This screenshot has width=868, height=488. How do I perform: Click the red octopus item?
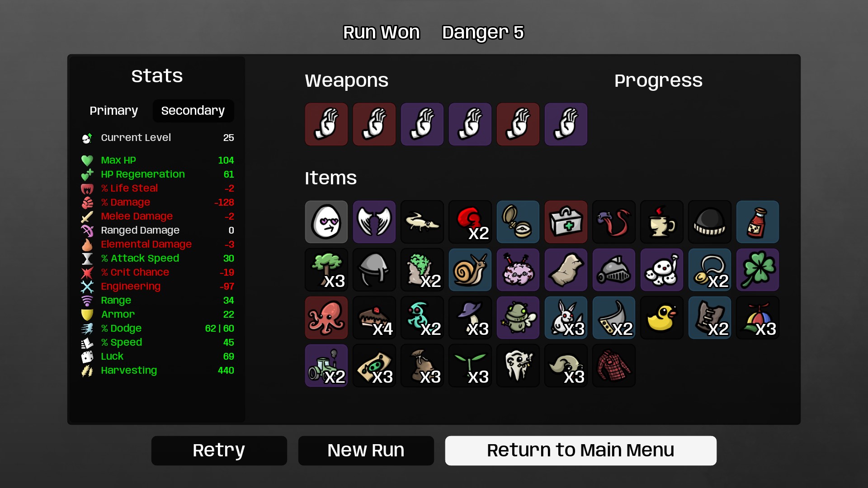(326, 318)
